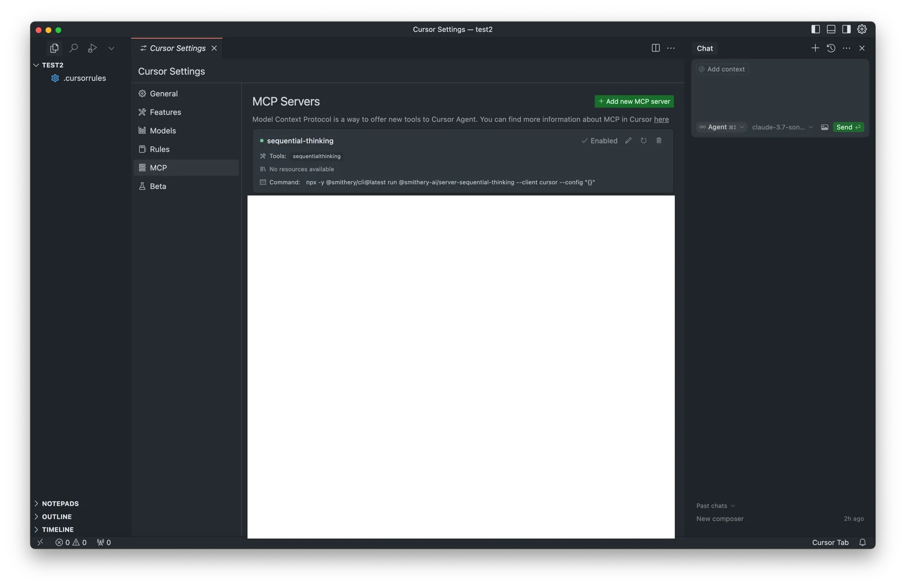Open the claude-3.7-sonnet model dropdown

[782, 127]
